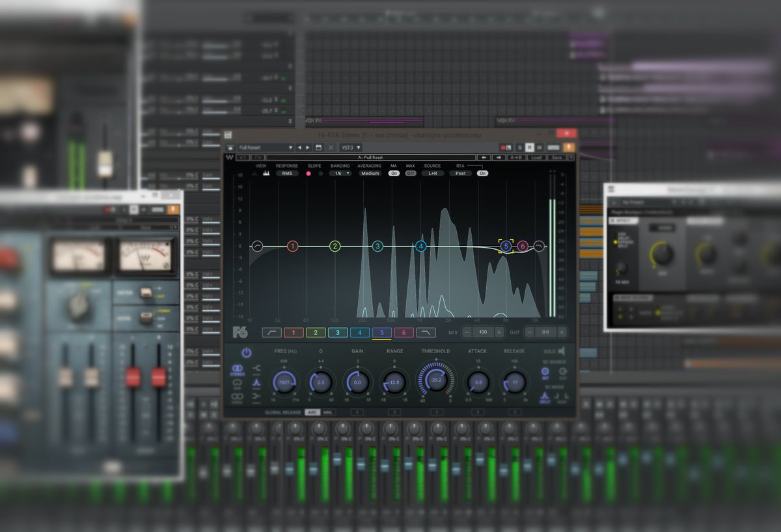This screenshot has height=532, width=781.
Task: Click the Q knob showing 2.3
Action: click(x=320, y=382)
